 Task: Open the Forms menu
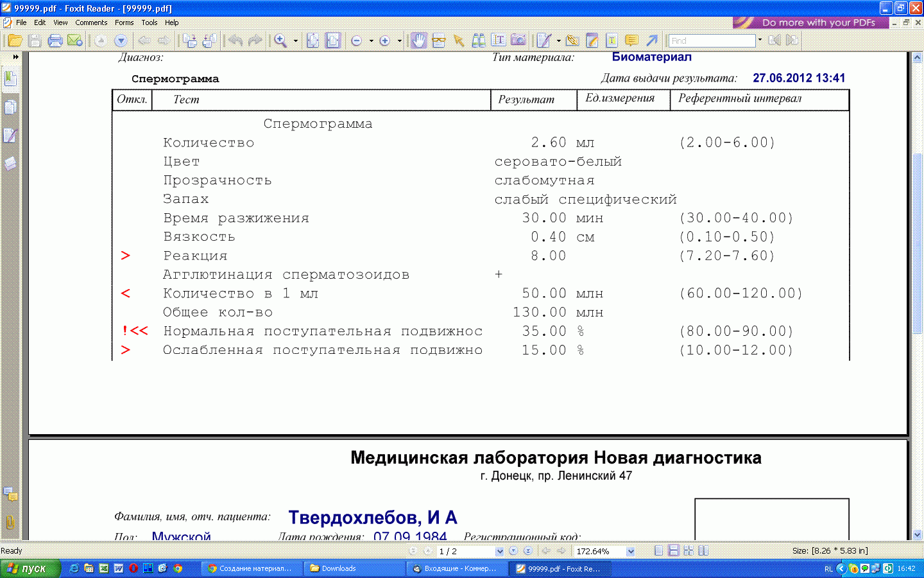(x=124, y=22)
